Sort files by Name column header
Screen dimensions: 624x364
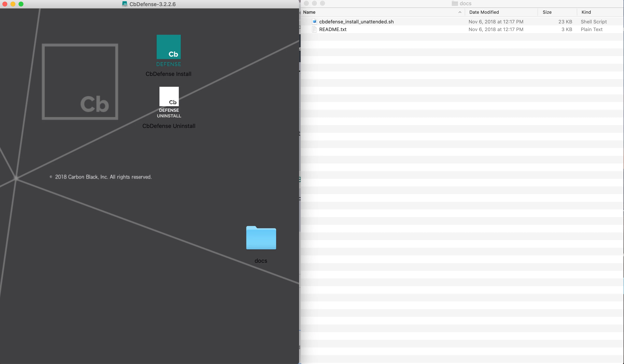tap(309, 12)
